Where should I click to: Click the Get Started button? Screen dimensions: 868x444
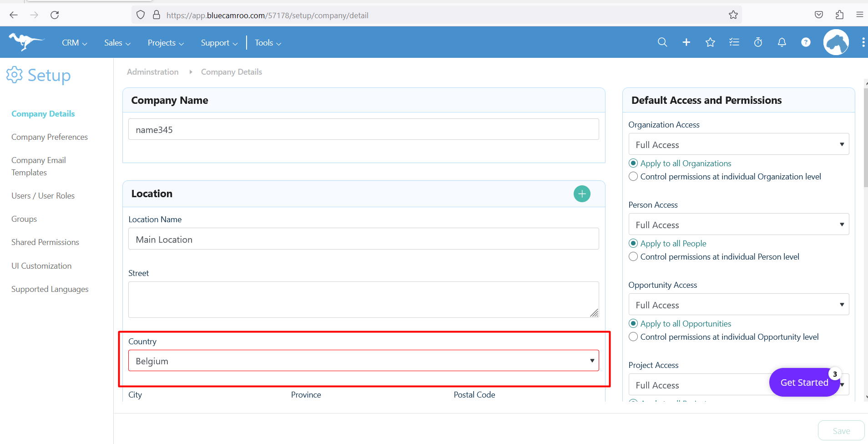pos(804,383)
